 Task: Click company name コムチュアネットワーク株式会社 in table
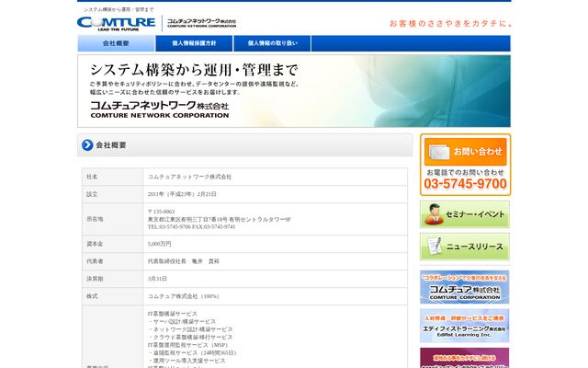click(x=190, y=177)
